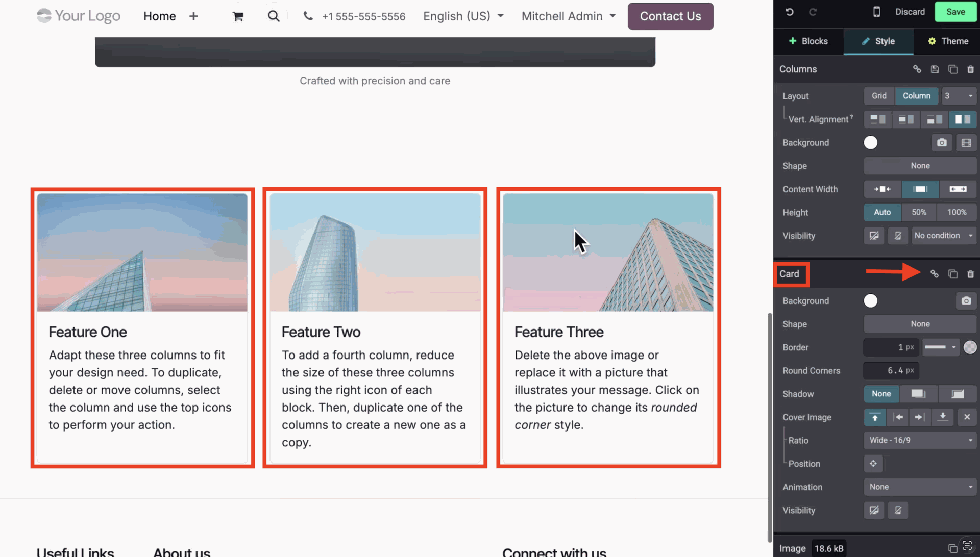980x557 pixels.
Task: Open the search magnifier icon
Action: point(274,16)
